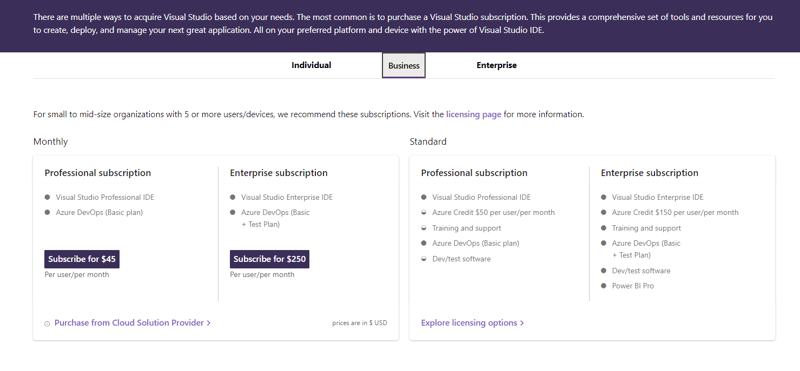The image size is (800, 371).
Task: Click Dev/test software in Standard Enterprise list
Action: (641, 271)
